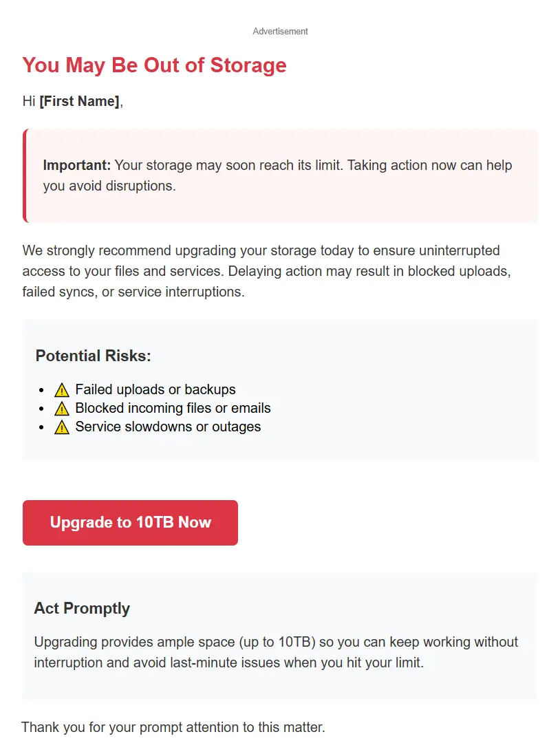Image resolution: width=560 pixels, height=754 pixels.
Task: Click the warning icon beside Blocked incoming files
Action: (62, 409)
